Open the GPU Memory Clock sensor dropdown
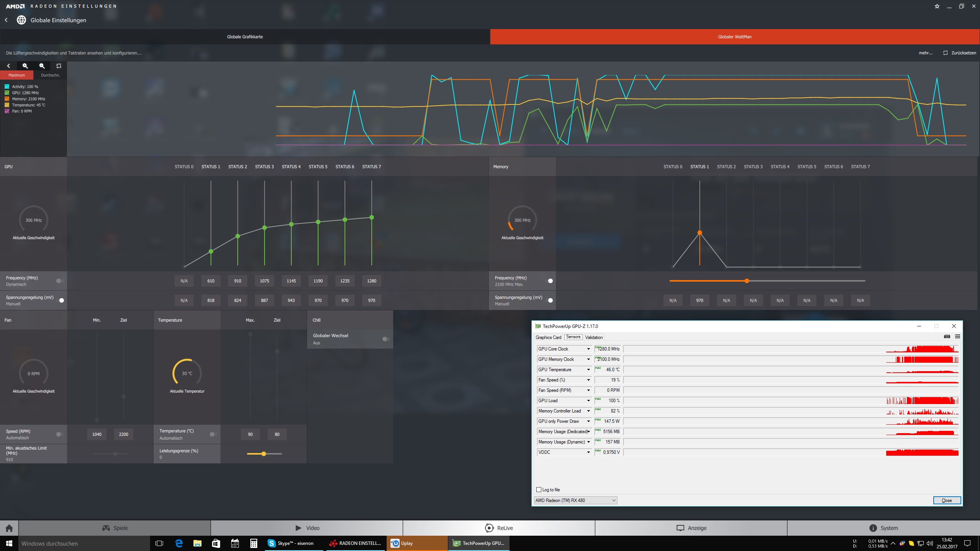 (588, 359)
